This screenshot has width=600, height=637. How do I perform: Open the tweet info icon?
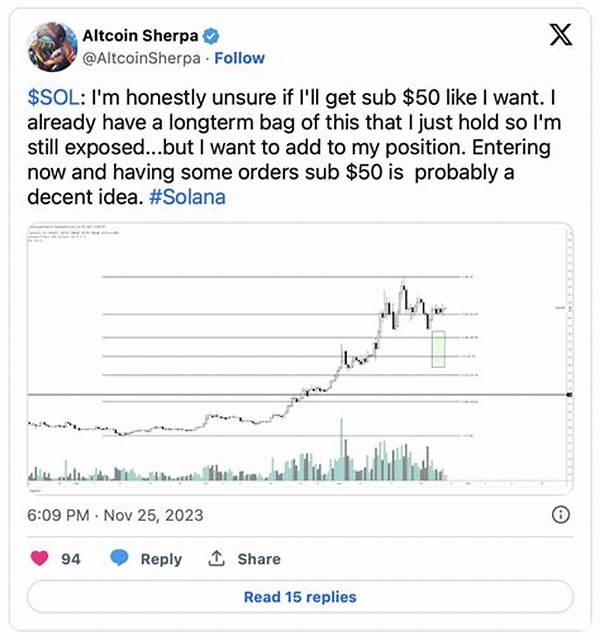pyautogui.click(x=560, y=514)
